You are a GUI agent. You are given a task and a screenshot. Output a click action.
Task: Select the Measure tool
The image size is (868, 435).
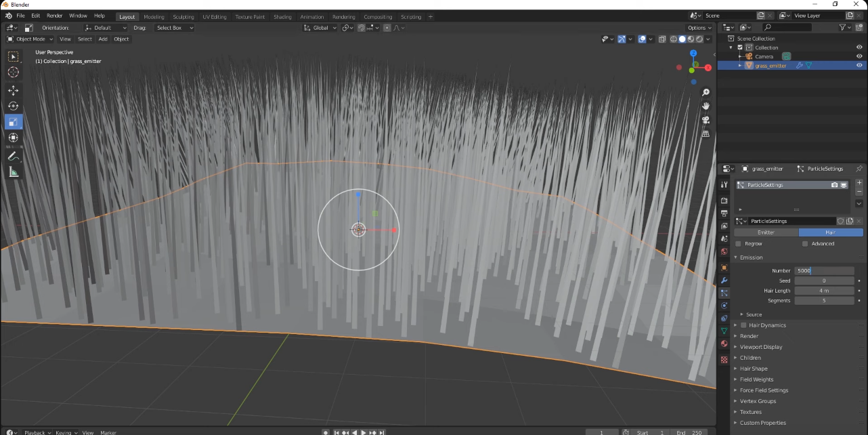tap(14, 172)
